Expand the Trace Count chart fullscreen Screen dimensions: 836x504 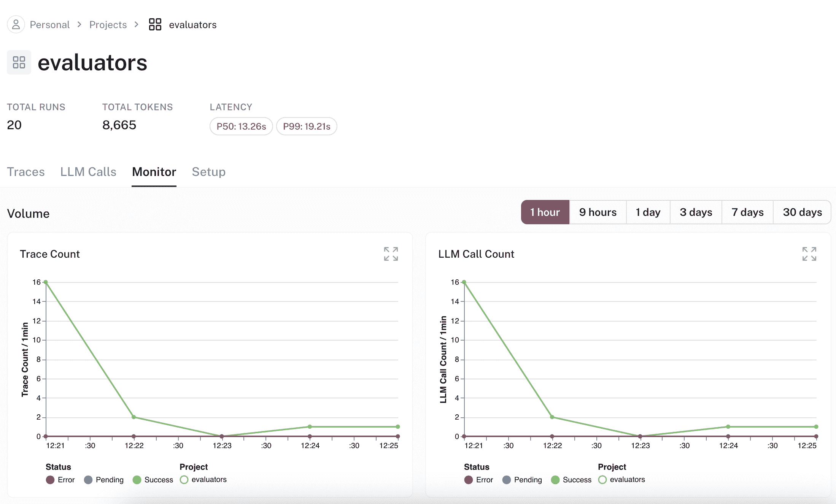pyautogui.click(x=391, y=254)
